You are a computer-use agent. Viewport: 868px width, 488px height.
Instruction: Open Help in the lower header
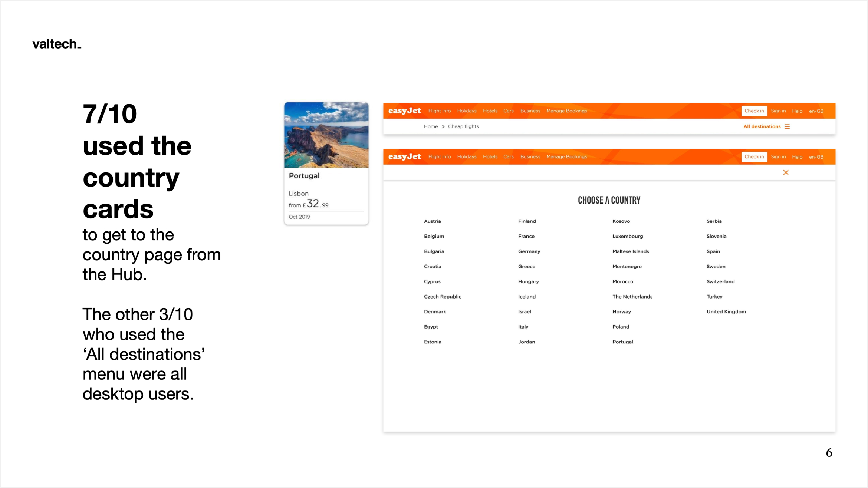point(797,157)
